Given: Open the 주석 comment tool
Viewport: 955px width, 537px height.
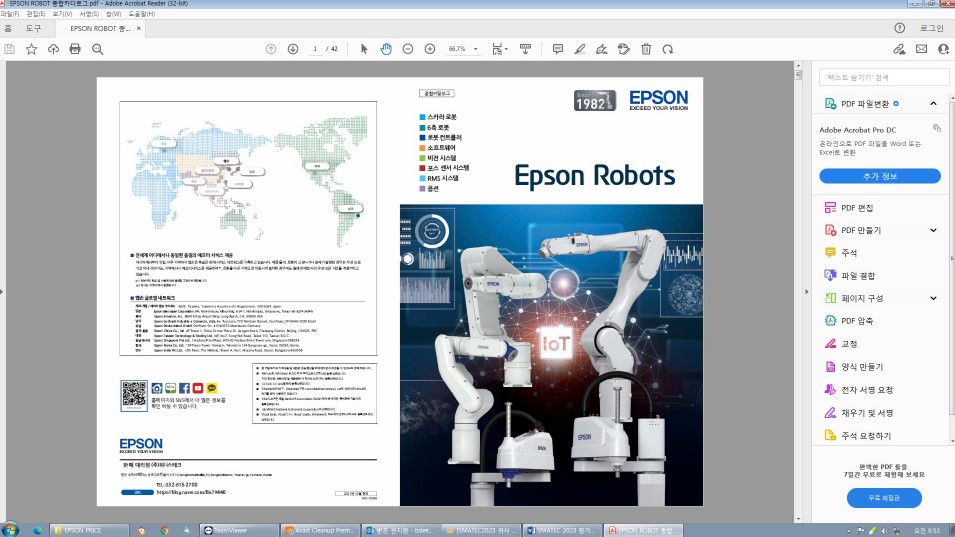Looking at the screenshot, I should (x=848, y=253).
